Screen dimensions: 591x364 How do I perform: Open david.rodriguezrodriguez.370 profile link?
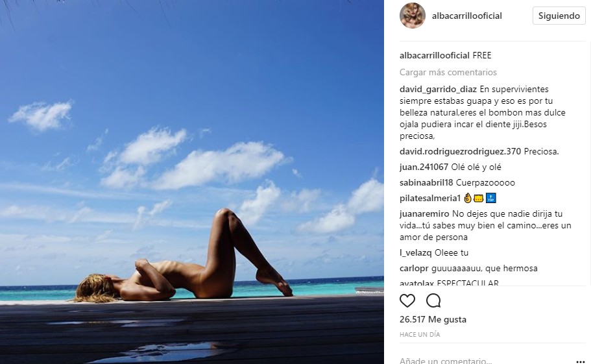(460, 151)
